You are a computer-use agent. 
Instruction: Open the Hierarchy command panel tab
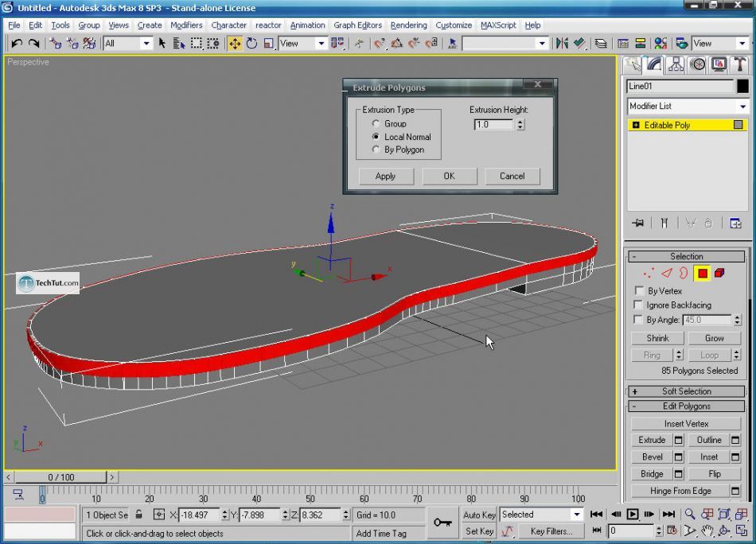676,64
